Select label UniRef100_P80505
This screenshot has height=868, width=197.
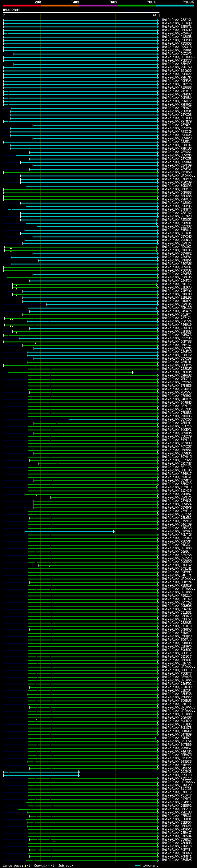click(x=177, y=393)
